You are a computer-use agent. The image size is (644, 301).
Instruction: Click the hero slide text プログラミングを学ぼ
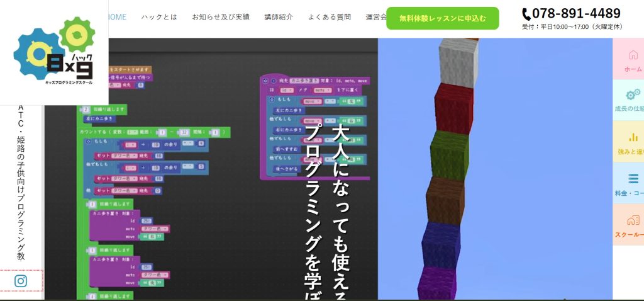(313, 213)
